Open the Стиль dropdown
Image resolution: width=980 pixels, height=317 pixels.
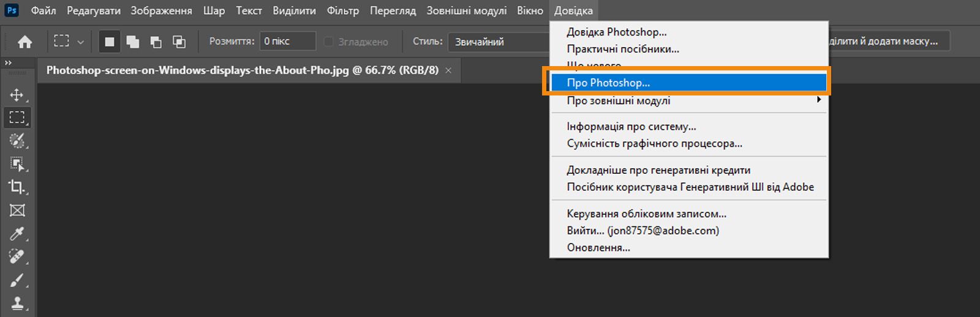pyautogui.click(x=499, y=42)
